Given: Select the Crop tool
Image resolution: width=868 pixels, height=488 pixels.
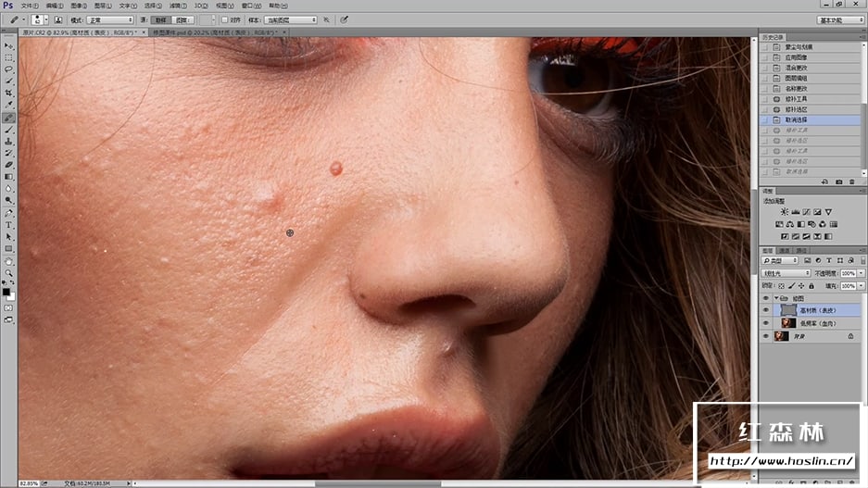Looking at the screenshot, I should coord(8,93).
